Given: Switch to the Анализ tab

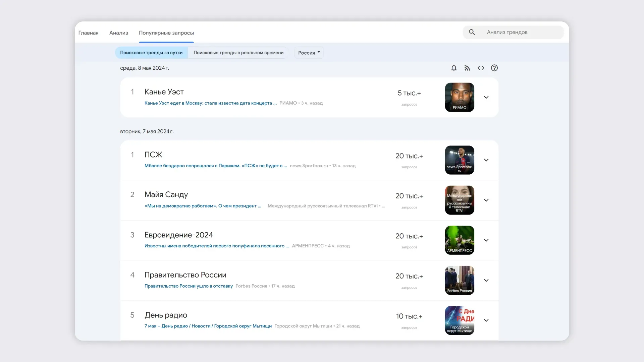Looking at the screenshot, I should (x=118, y=33).
